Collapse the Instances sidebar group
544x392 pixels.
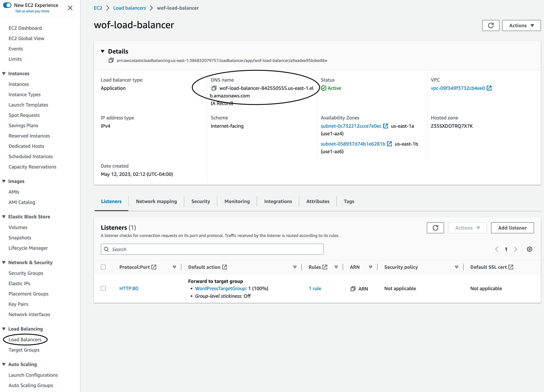pos(4,73)
